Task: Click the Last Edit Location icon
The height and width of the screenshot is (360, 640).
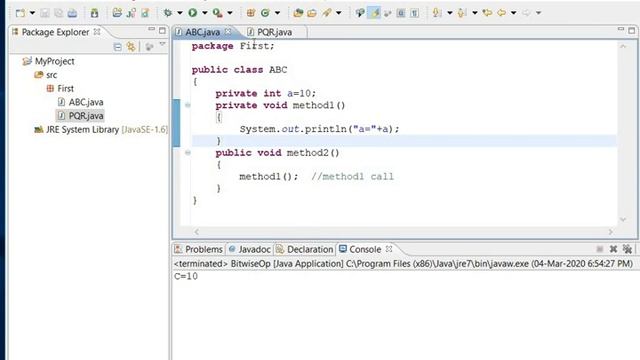Action: [487, 13]
